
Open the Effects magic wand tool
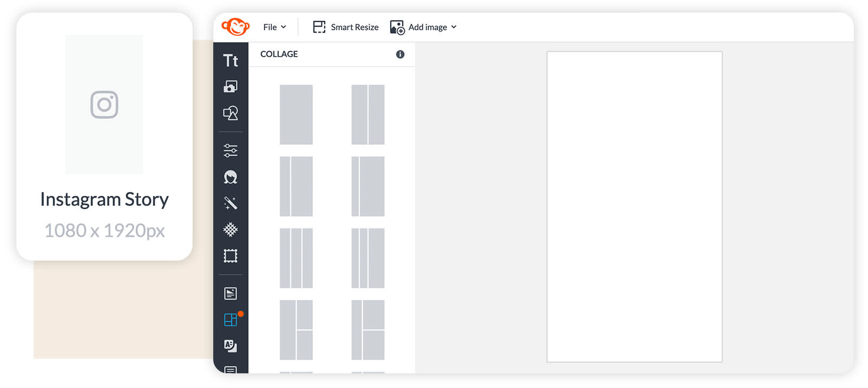[231, 203]
